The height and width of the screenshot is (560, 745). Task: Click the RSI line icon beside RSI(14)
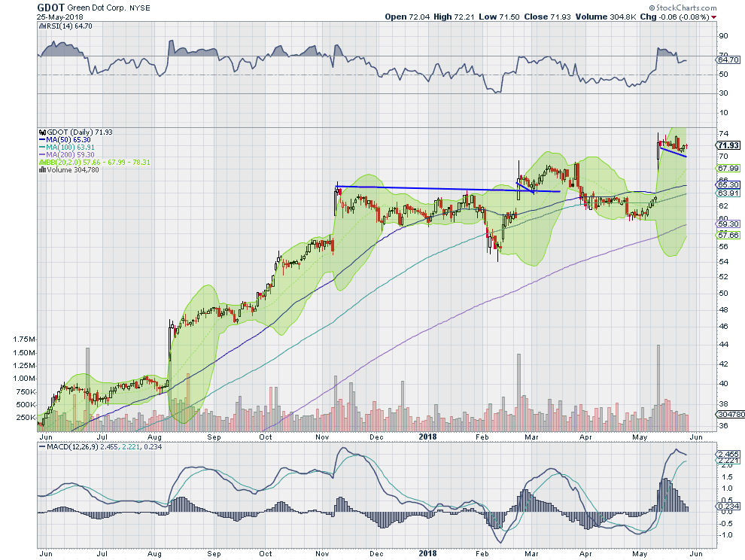[42, 26]
